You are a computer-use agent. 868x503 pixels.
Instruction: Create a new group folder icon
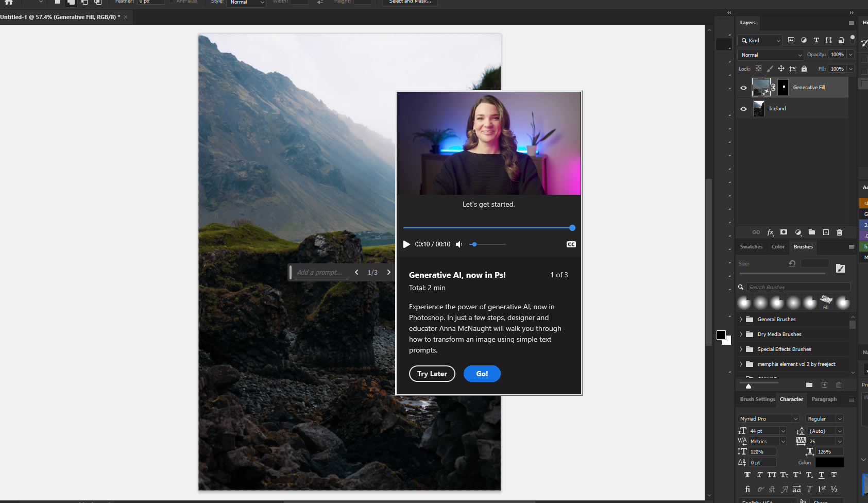[x=812, y=232]
